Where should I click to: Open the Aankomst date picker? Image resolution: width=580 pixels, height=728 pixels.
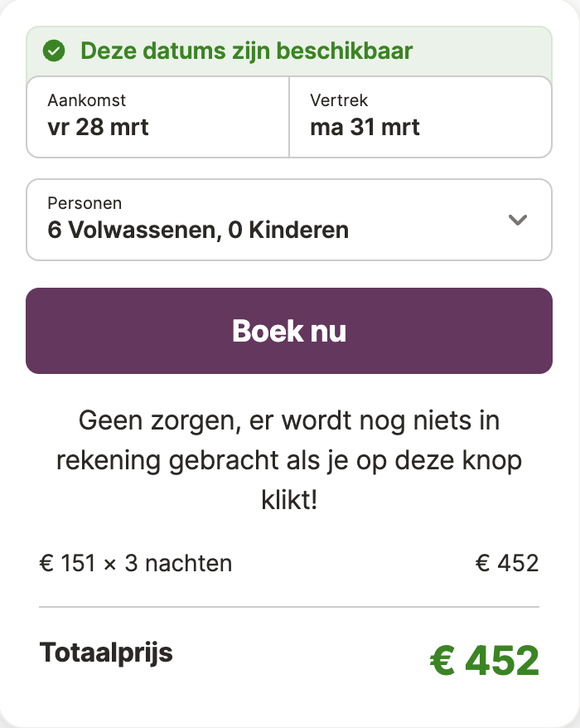[157, 117]
